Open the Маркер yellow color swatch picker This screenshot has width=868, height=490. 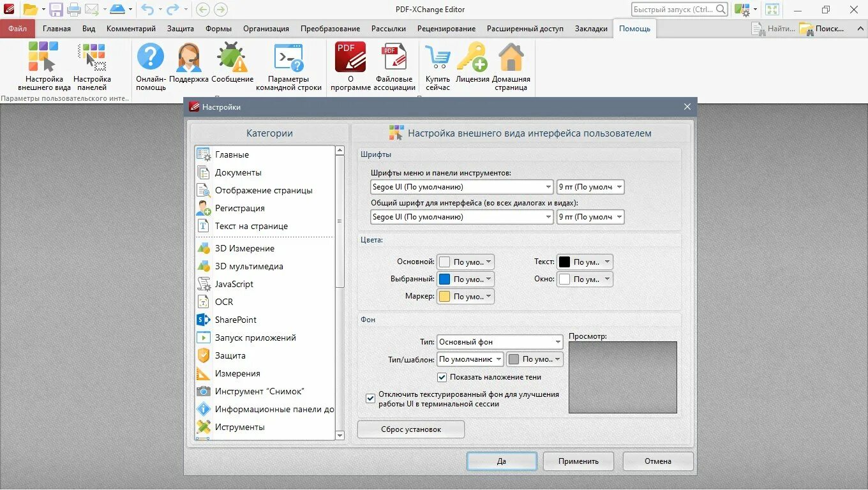pos(465,296)
